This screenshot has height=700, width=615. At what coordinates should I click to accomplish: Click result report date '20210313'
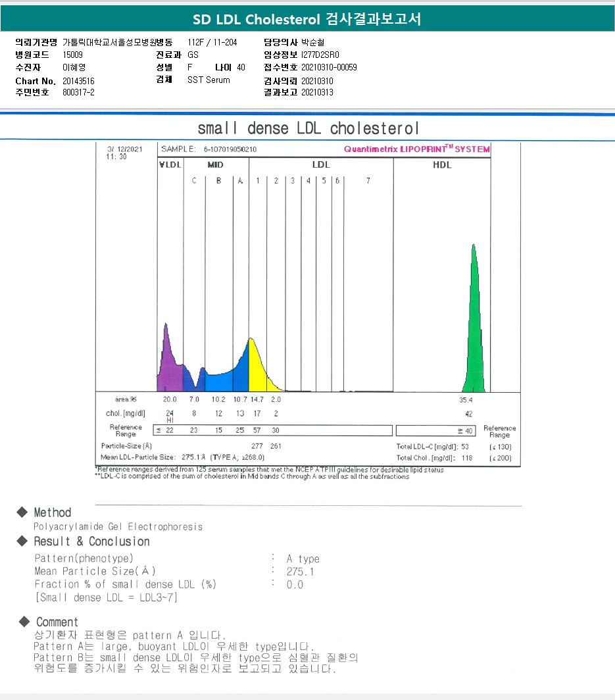(x=317, y=92)
